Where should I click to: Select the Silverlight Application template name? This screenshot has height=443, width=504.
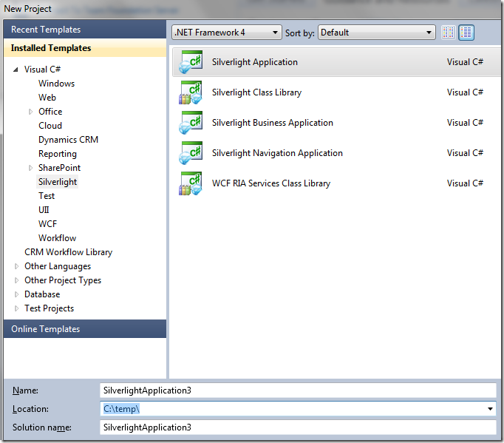coord(254,62)
